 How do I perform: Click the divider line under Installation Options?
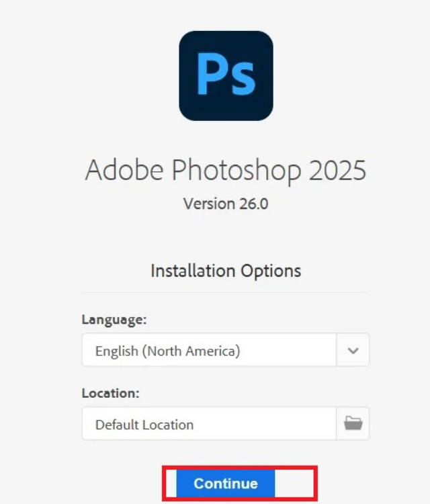click(226, 292)
